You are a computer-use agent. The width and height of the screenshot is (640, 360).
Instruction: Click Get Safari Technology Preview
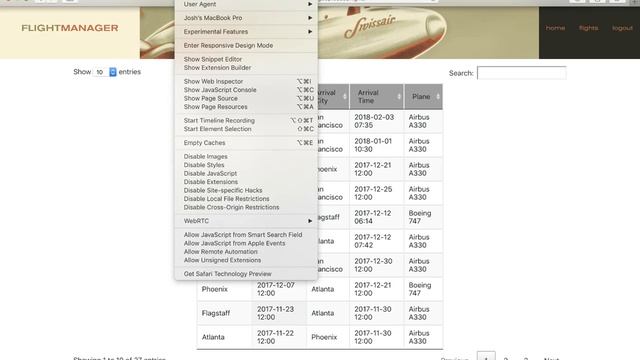coord(246,274)
